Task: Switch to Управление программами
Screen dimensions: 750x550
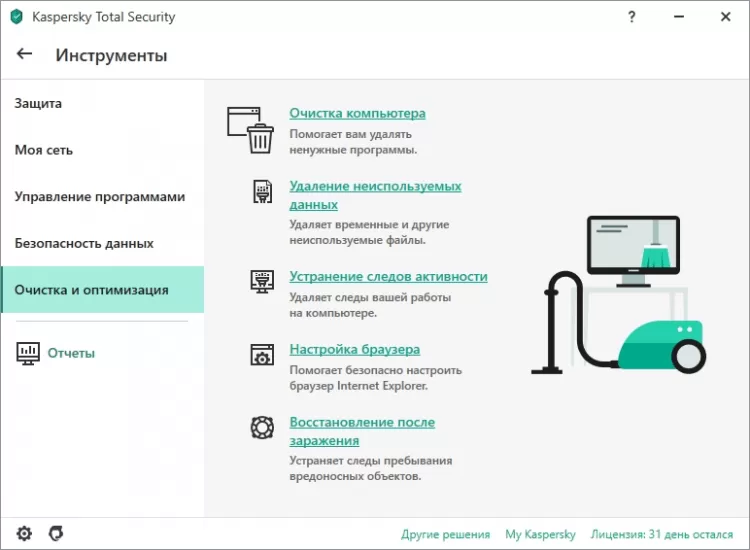Action: 100,197
